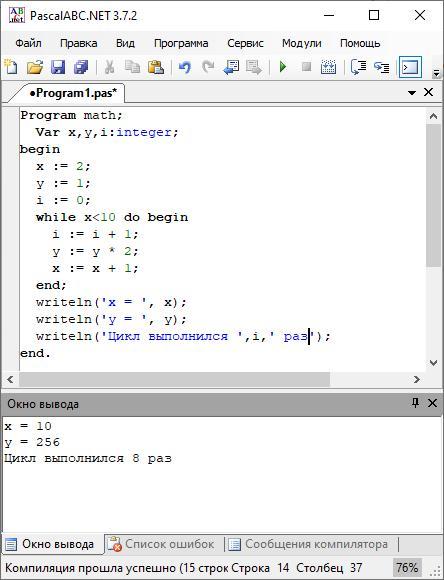Open the Сервис menu
The width and height of the screenshot is (444, 580).
click(245, 43)
